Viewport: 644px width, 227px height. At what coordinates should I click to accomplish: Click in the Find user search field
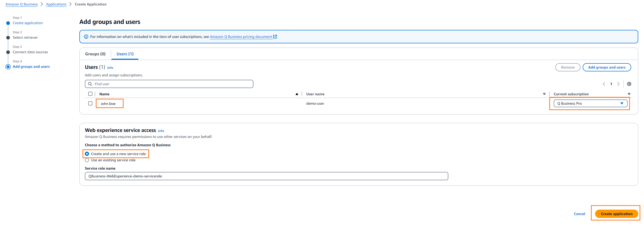point(169,84)
